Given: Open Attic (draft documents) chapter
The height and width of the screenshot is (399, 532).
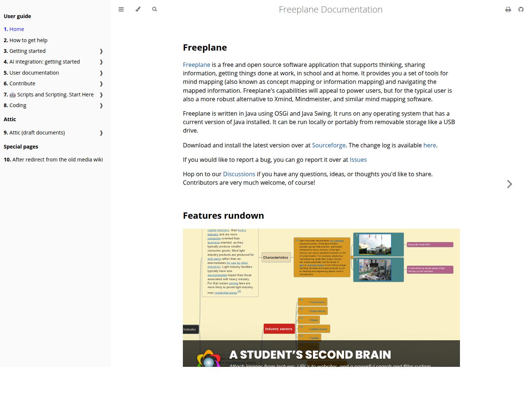Looking at the screenshot, I should pos(34,133).
